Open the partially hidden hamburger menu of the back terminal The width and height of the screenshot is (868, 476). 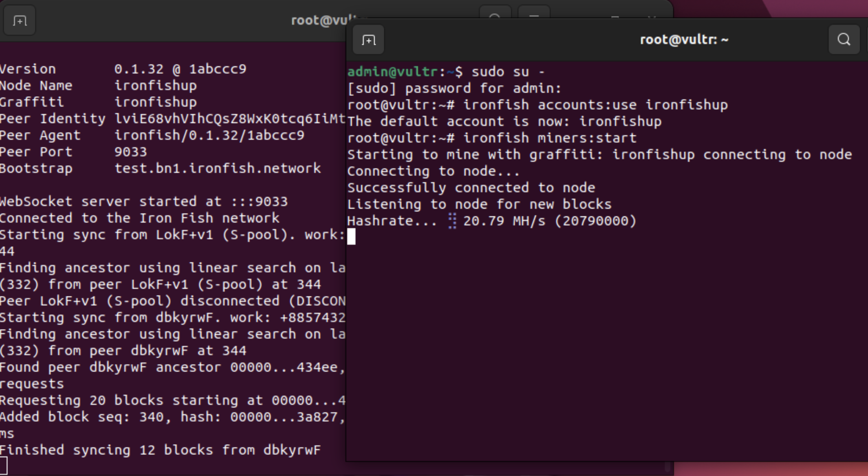click(x=533, y=12)
